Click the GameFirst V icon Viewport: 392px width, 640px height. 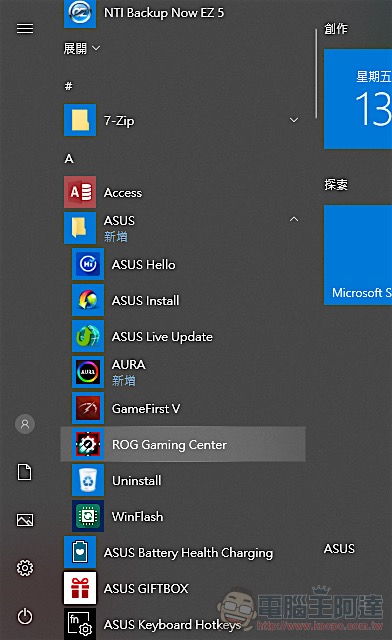point(88,408)
